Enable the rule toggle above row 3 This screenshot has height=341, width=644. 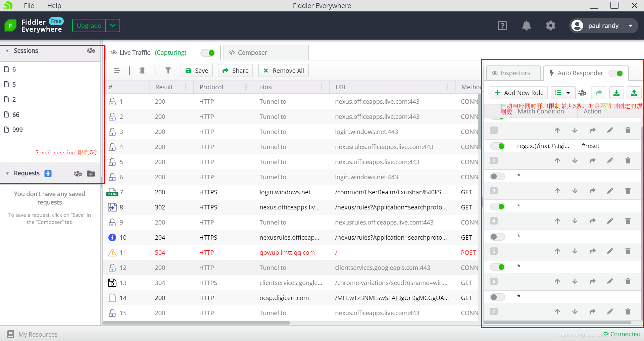497,176
